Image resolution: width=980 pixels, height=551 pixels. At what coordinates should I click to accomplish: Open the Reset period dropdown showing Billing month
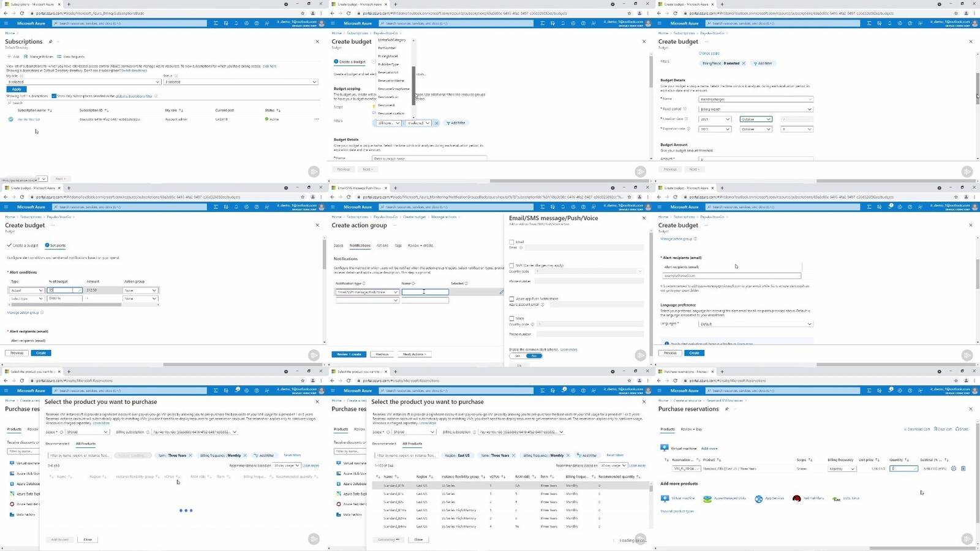pyautogui.click(x=756, y=109)
